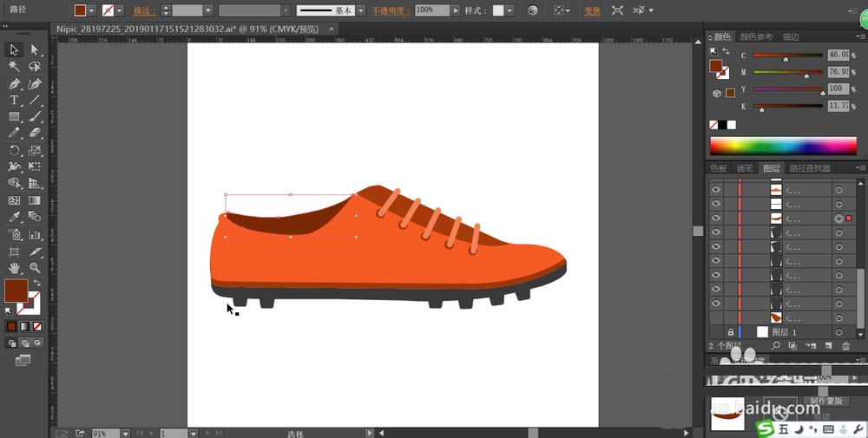
Task: Select the Zoom tool in toolbox
Action: tap(36, 268)
